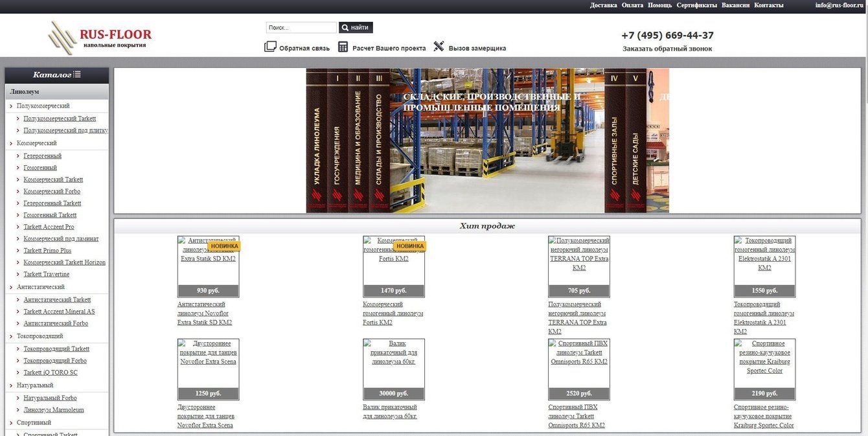The width and height of the screenshot is (868, 436).
Task: Open Novoflor Extra Statik SD thumbnail
Action: [208, 266]
